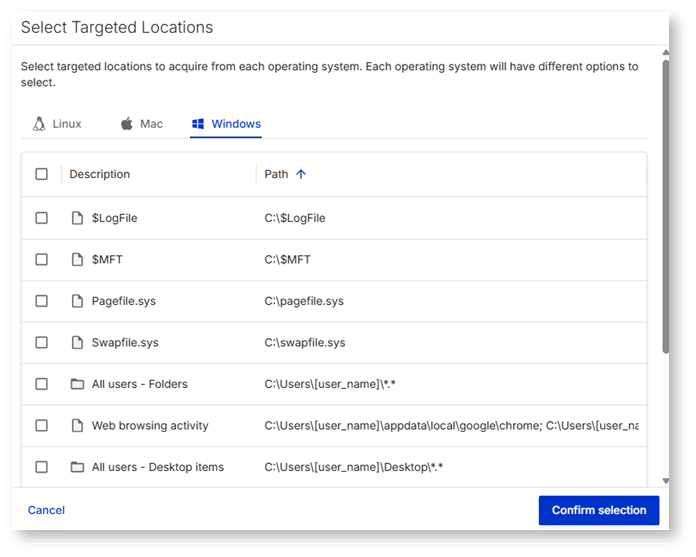Click the scrollbar down arrow

[665, 481]
